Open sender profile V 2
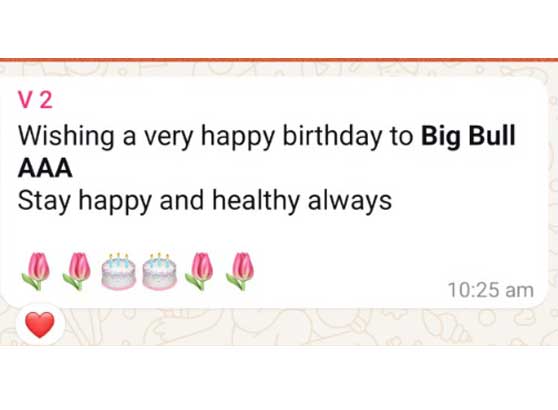Viewport: 558px width, 410px height. (35, 101)
